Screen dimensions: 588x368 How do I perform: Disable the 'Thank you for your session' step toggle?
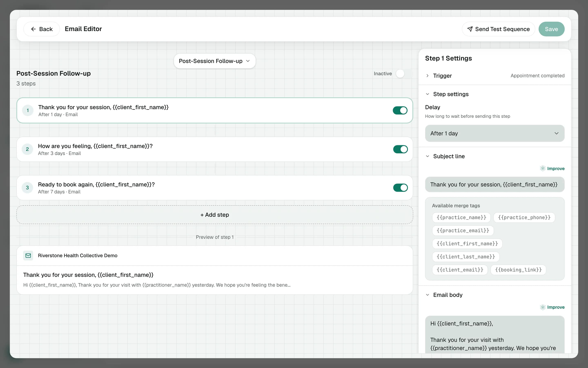[x=400, y=110]
